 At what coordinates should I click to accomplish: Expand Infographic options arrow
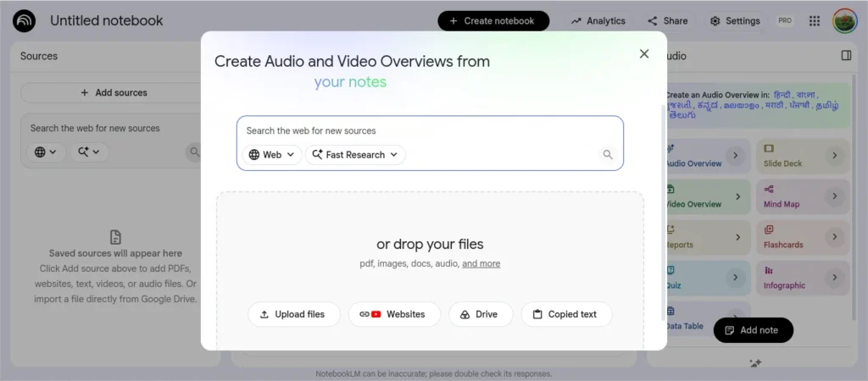coord(835,278)
